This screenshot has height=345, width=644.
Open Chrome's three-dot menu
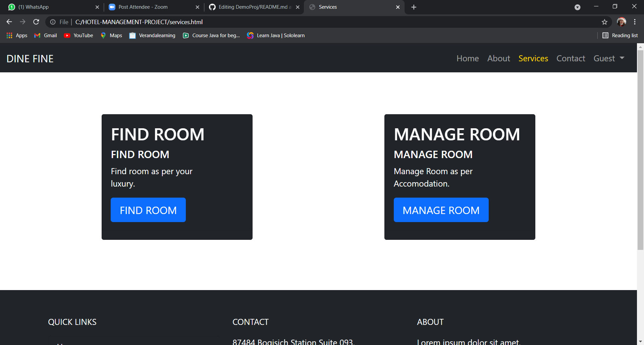[635, 22]
